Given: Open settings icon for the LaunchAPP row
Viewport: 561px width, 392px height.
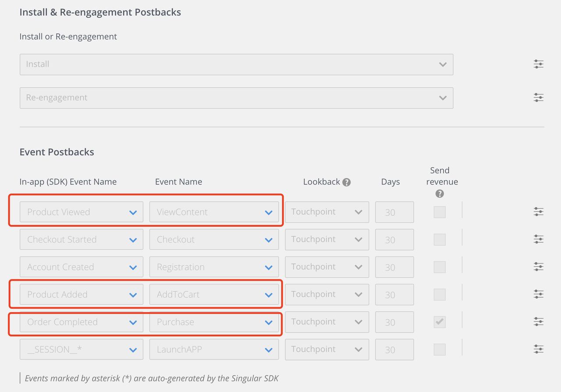Looking at the screenshot, I should tap(538, 349).
